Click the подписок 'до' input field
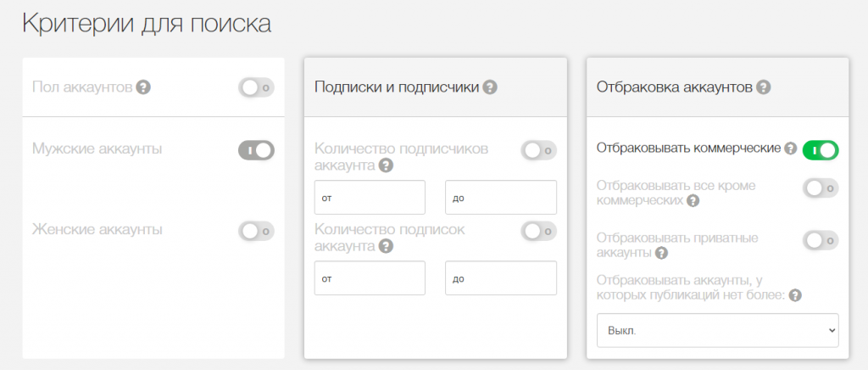 tap(500, 278)
